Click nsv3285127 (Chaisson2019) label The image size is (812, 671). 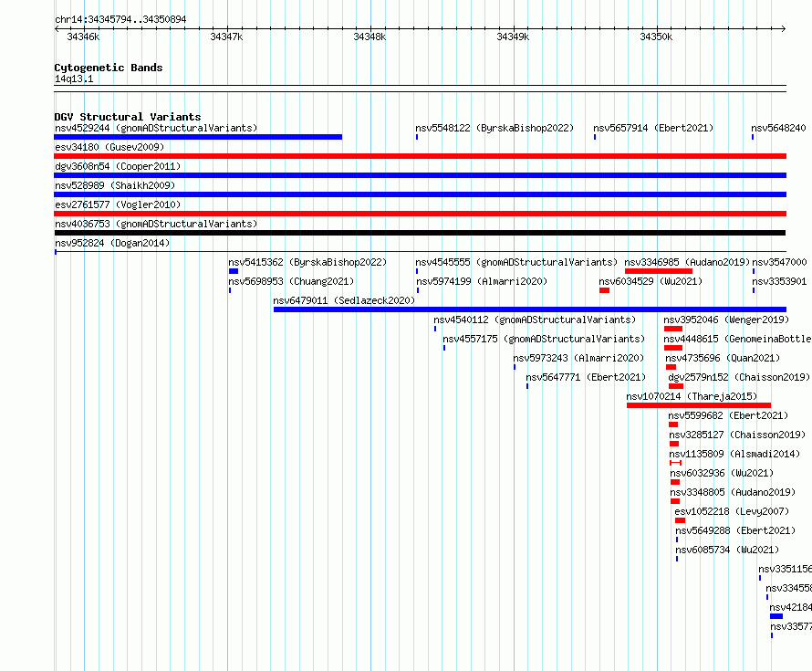point(737,435)
